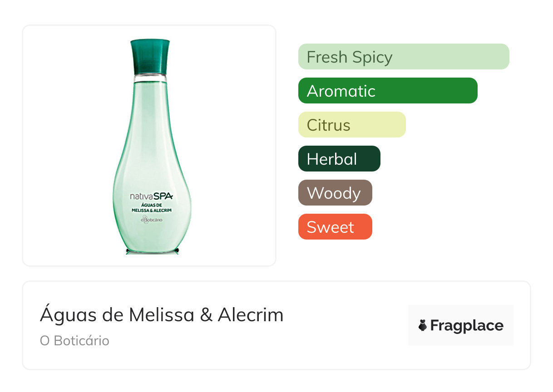The height and width of the screenshot is (392, 553).
Task: Click the "Aromatic" label text
Action: pos(341,91)
